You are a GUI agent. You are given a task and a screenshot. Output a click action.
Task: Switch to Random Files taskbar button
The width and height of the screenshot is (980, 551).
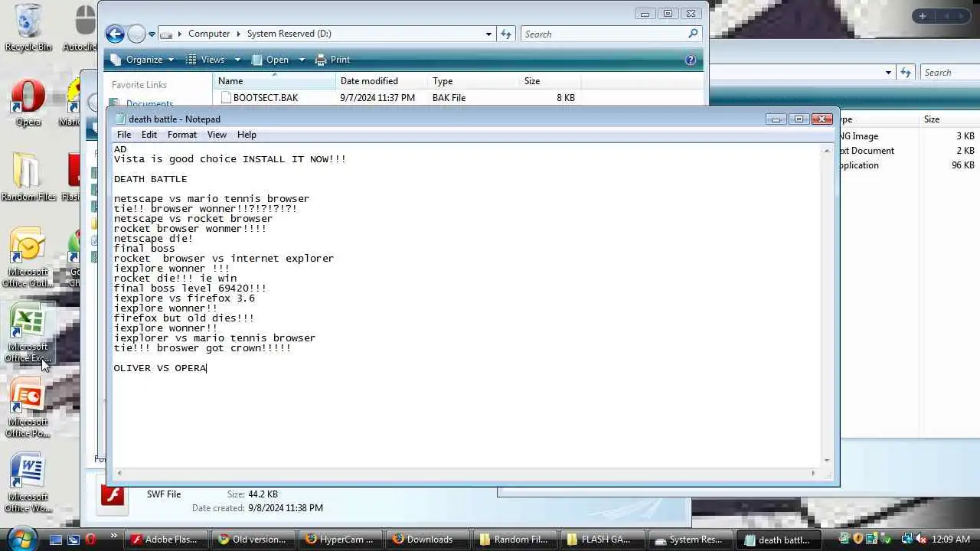click(514, 540)
